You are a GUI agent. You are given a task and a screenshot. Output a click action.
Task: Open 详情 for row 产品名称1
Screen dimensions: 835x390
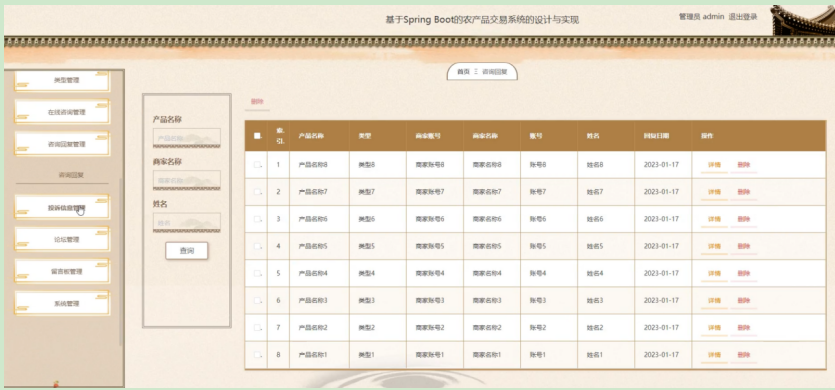coord(714,355)
